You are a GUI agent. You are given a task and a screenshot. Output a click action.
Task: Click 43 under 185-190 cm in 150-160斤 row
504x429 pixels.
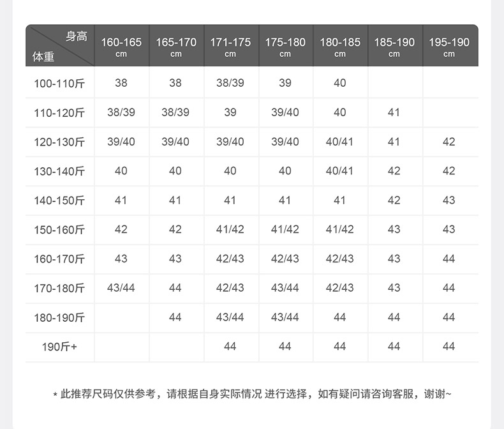tap(394, 229)
